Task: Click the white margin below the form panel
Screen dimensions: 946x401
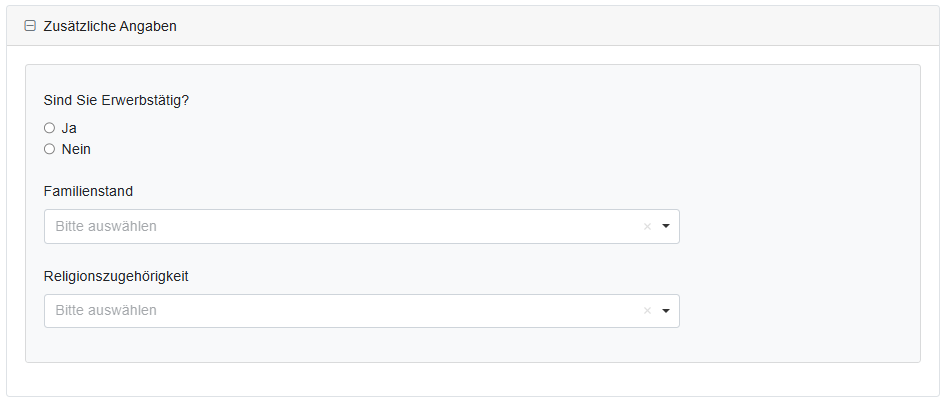Action: [x=470, y=379]
